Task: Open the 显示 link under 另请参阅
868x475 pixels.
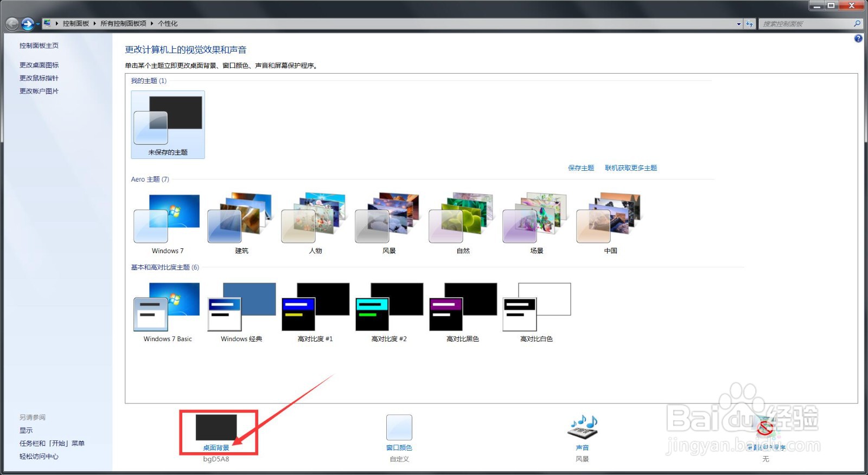Action: click(x=26, y=431)
